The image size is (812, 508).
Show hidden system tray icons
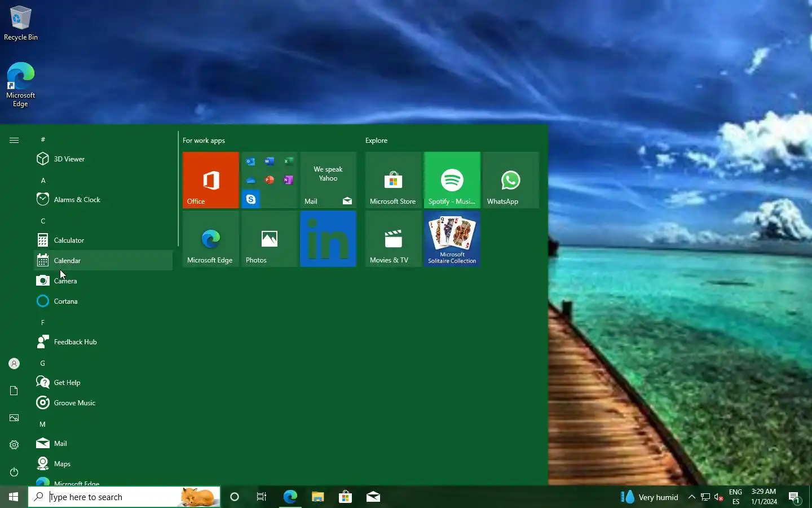691,497
